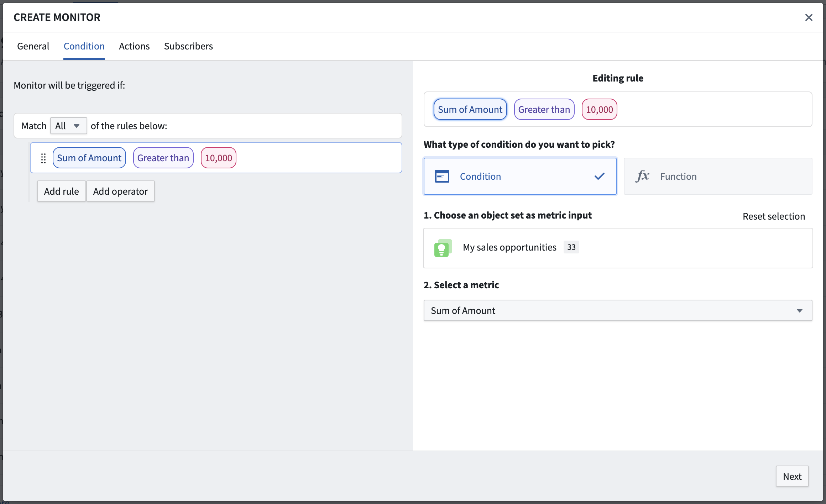Select My sales opportunities object set
The width and height of the screenshot is (826, 504).
[x=618, y=248]
